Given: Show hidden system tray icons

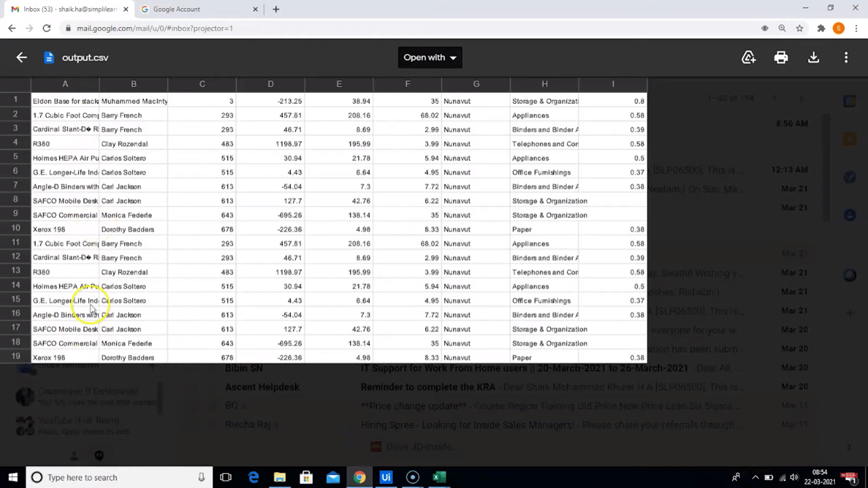Looking at the screenshot, I should 755,477.
